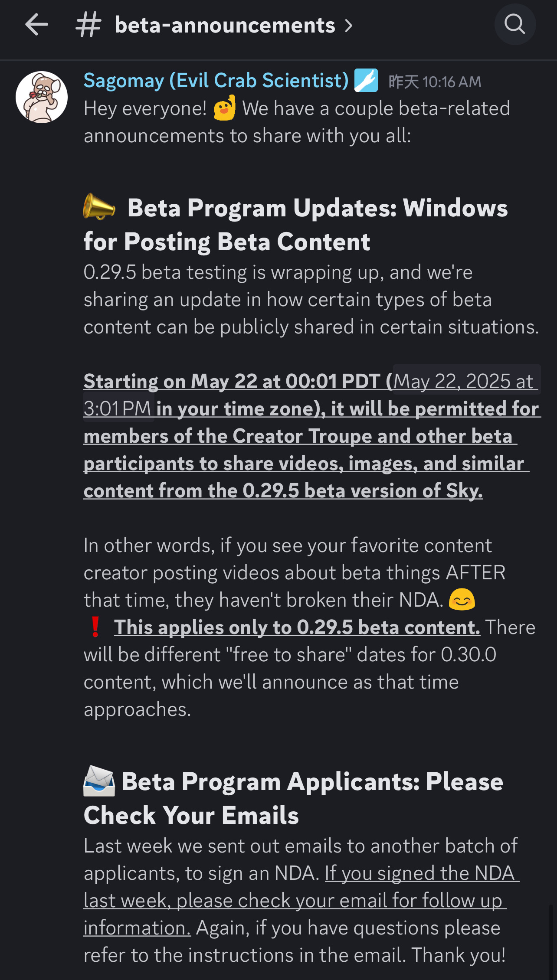The height and width of the screenshot is (980, 557).
Task: Tap the red exclamation mark emoji
Action: [x=95, y=627]
